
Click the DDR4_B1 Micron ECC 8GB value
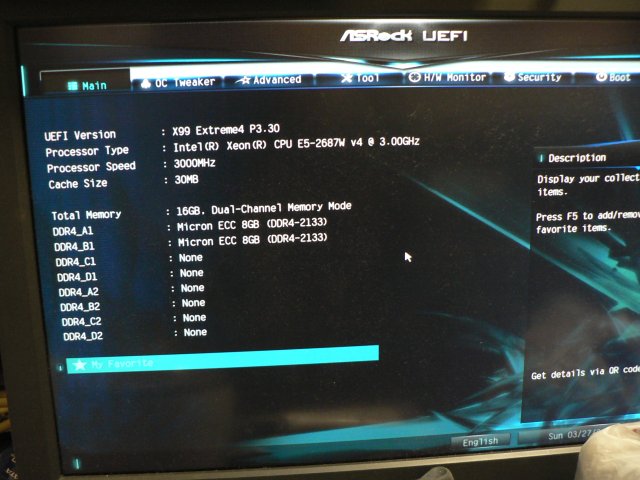253,239
